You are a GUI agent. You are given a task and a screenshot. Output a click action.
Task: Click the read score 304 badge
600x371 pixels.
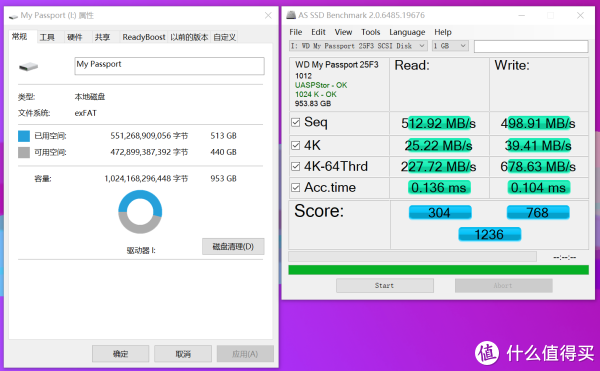pos(440,212)
